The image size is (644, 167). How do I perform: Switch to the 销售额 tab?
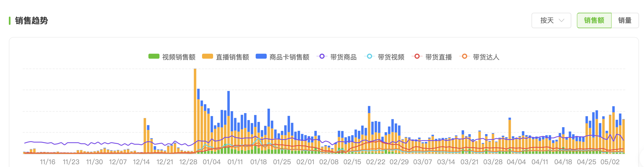pos(594,20)
